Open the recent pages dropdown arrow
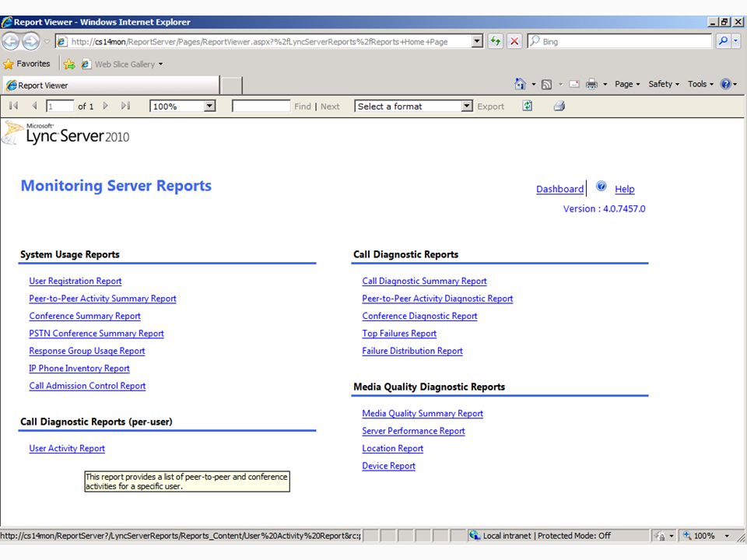Screen dimensions: 747x560 [x=47, y=41]
